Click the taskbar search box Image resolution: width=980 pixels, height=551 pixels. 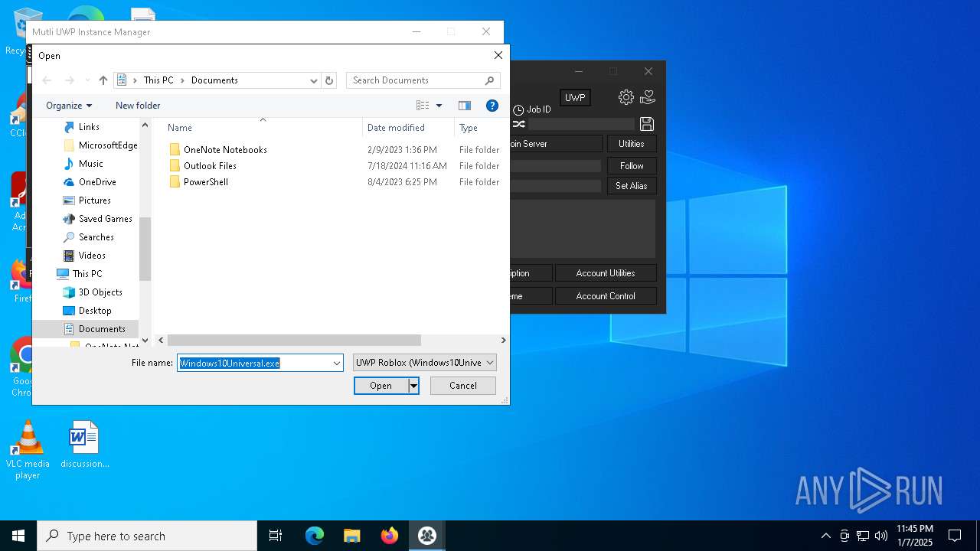pyautogui.click(x=147, y=536)
